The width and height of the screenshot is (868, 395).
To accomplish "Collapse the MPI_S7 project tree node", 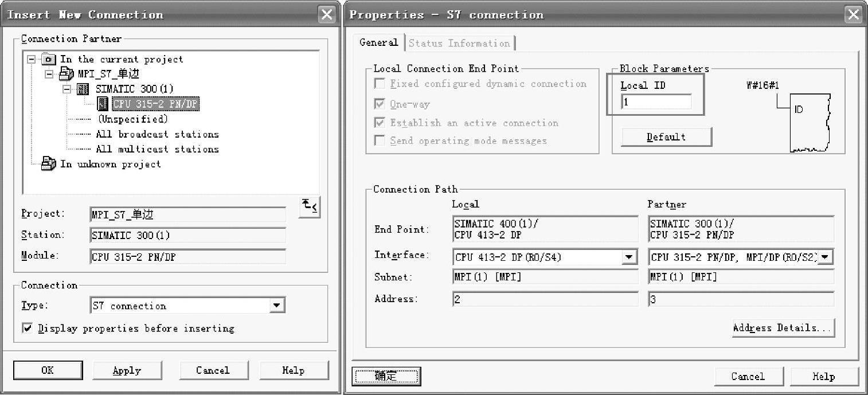I will click(x=49, y=74).
